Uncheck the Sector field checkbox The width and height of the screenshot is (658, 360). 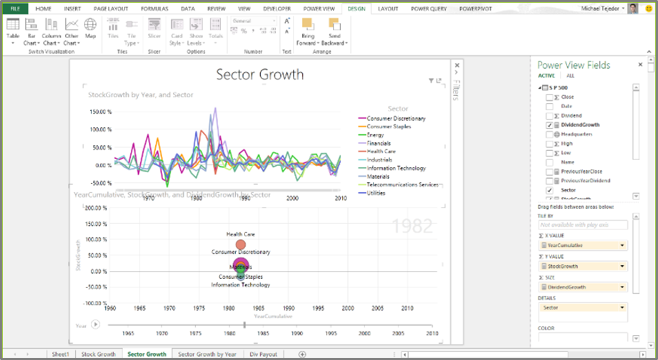(549, 190)
